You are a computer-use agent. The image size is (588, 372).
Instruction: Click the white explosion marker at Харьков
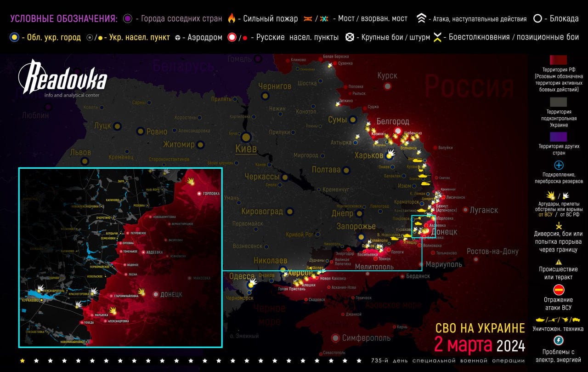tap(391, 153)
